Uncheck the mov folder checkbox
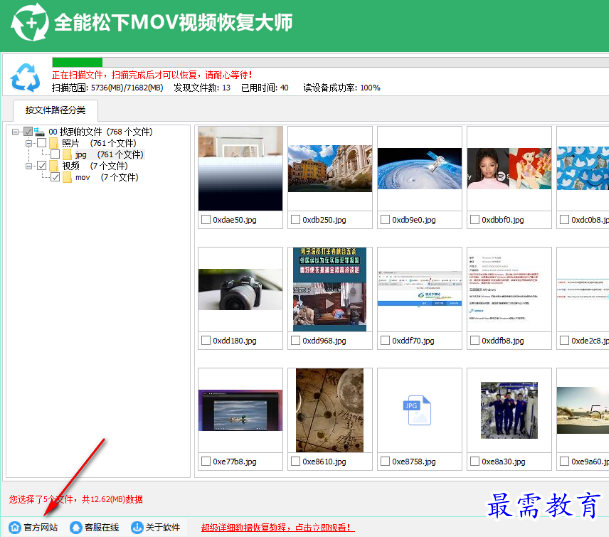This screenshot has width=609, height=537. pos(55,177)
